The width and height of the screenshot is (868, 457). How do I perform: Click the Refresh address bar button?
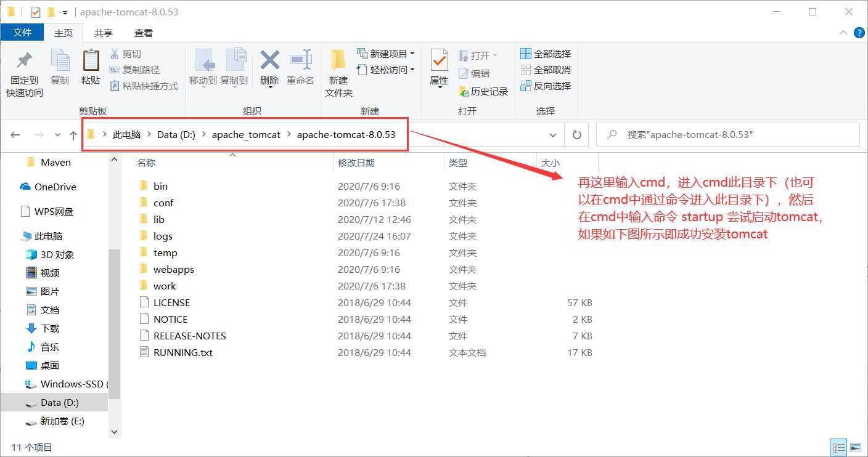coord(577,134)
